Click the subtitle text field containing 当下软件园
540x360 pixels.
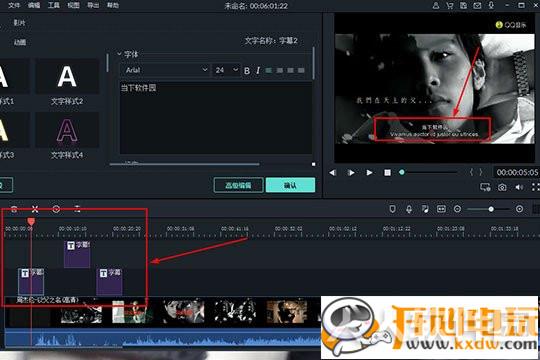(x=216, y=118)
